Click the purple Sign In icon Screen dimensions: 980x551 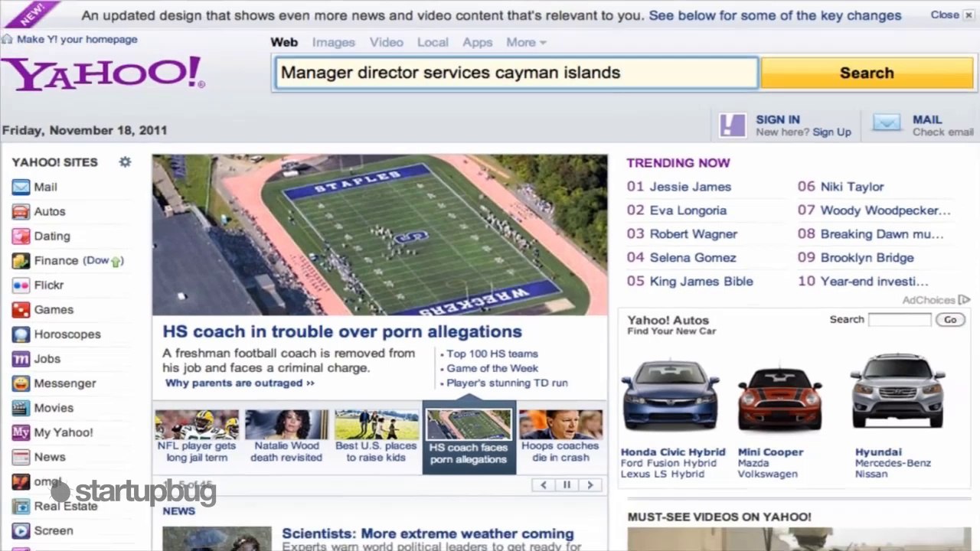click(x=733, y=125)
